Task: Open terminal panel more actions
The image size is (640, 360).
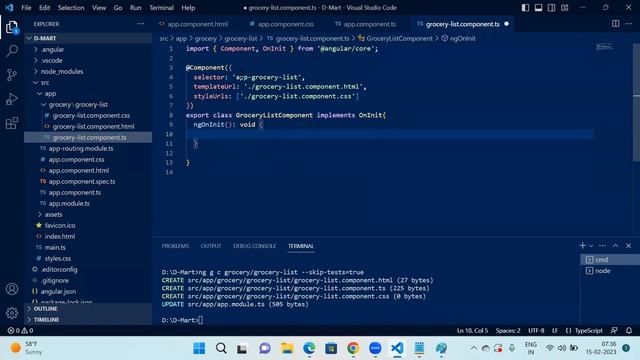Action: [x=602, y=246]
